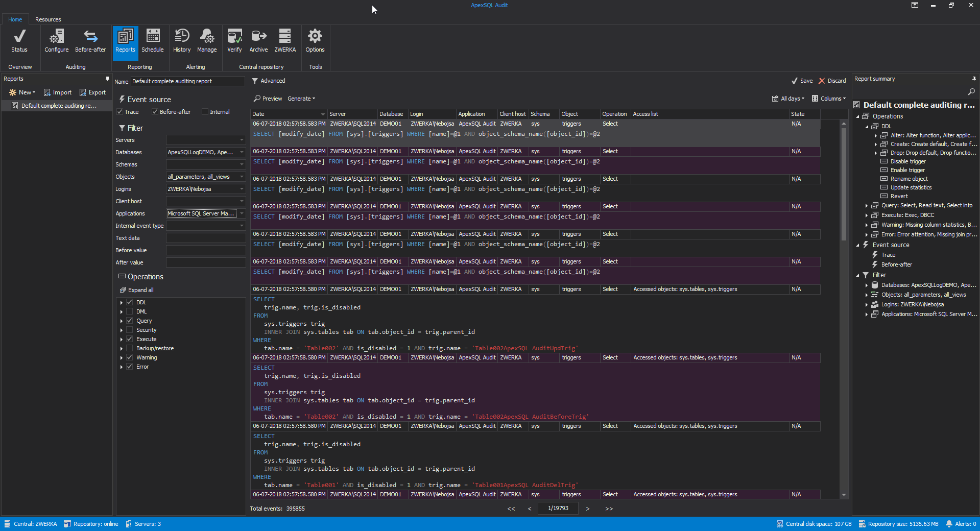Expand the Execute operations tree node
The height and width of the screenshot is (531, 980).
coord(122,339)
